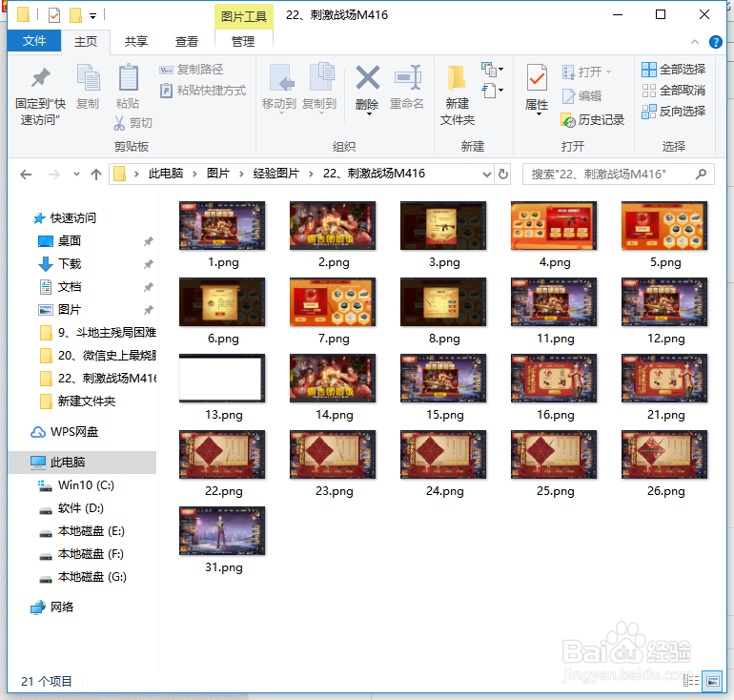Click the search magnifier icon
This screenshot has width=734, height=700.
click(701, 175)
